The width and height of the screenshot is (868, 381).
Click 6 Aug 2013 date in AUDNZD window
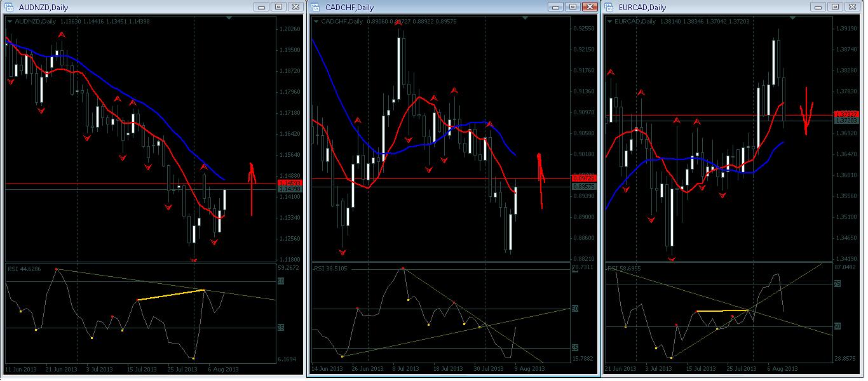[224, 369]
